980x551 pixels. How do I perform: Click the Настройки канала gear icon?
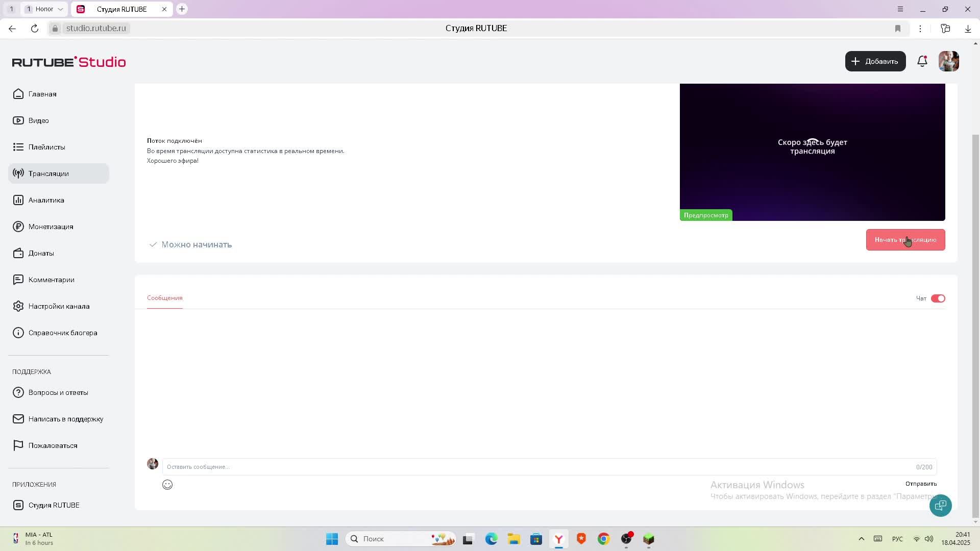pyautogui.click(x=18, y=306)
